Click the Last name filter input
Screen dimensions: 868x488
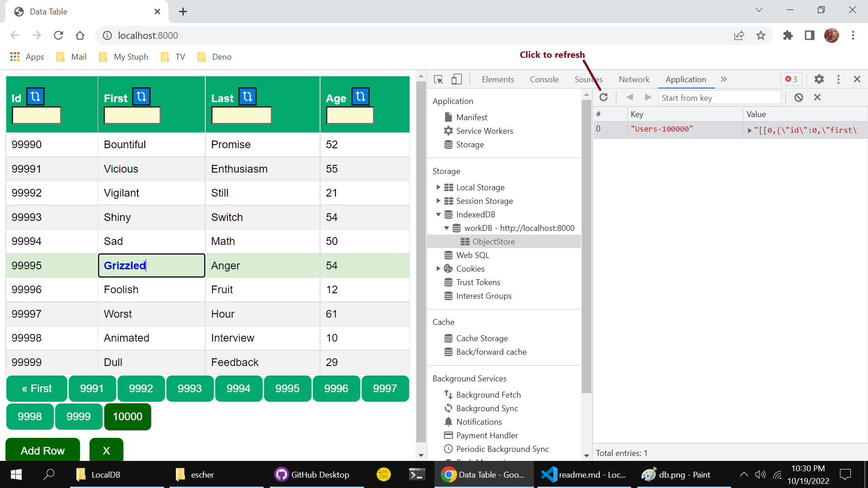(241, 115)
